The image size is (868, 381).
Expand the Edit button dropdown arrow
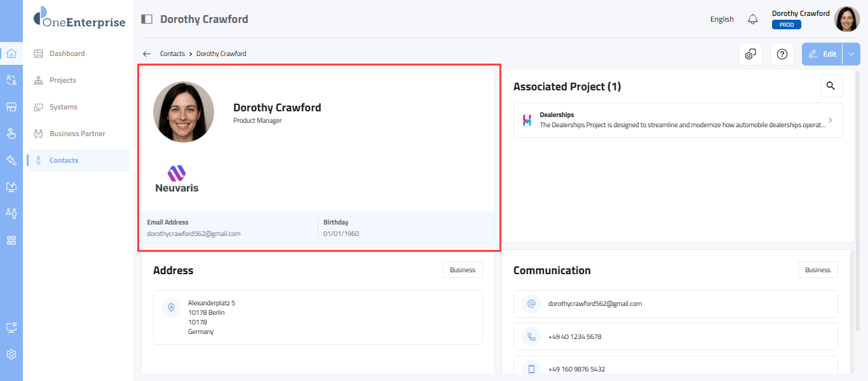[x=851, y=54]
